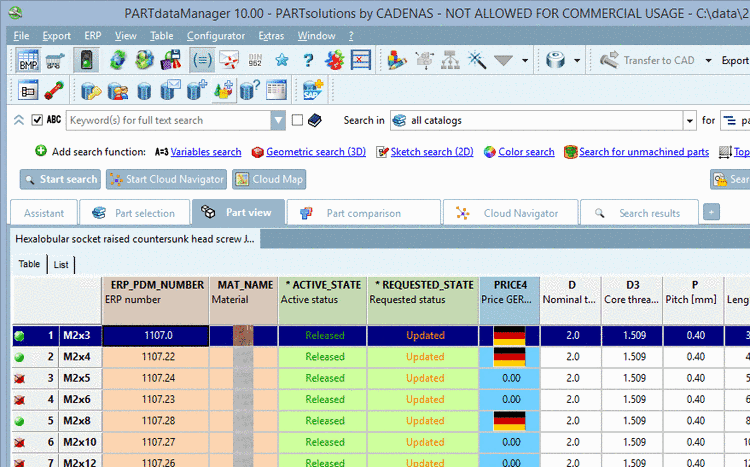750x467 pixels.
Task: Click the magic wand icon
Action: click(x=476, y=60)
